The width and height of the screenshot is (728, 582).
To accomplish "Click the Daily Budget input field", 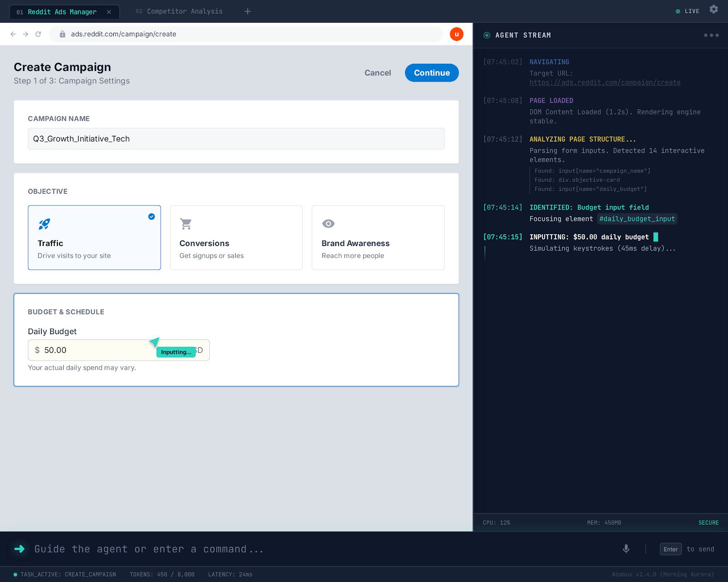I will click(x=119, y=350).
